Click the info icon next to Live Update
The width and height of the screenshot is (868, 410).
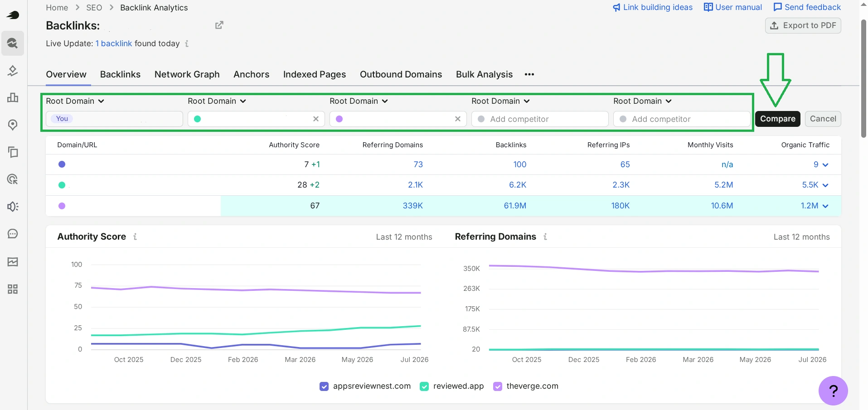[x=187, y=43]
